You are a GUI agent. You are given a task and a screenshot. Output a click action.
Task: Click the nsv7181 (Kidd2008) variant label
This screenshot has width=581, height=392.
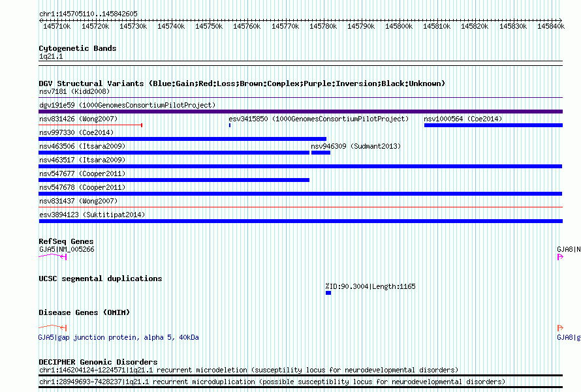tap(74, 91)
